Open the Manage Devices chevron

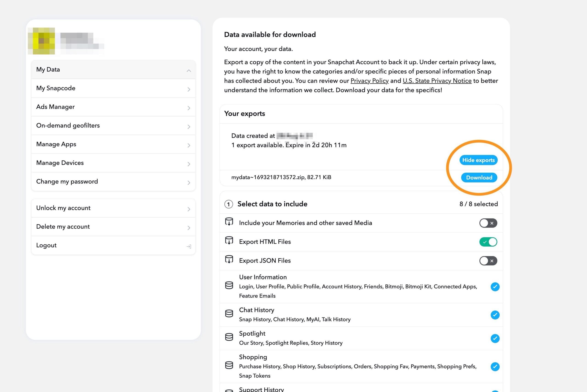click(189, 164)
